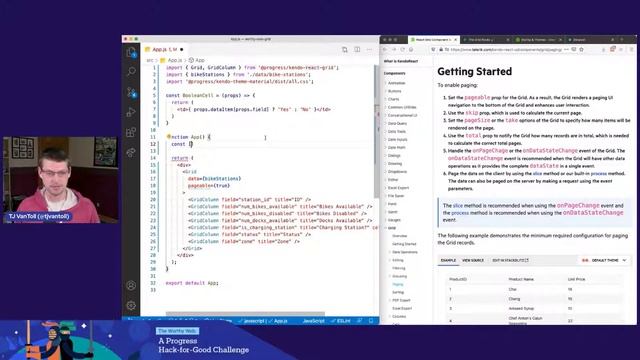The width and height of the screenshot is (640, 360).
Task: Expand Charts in docs sidebar
Action: tap(393, 99)
